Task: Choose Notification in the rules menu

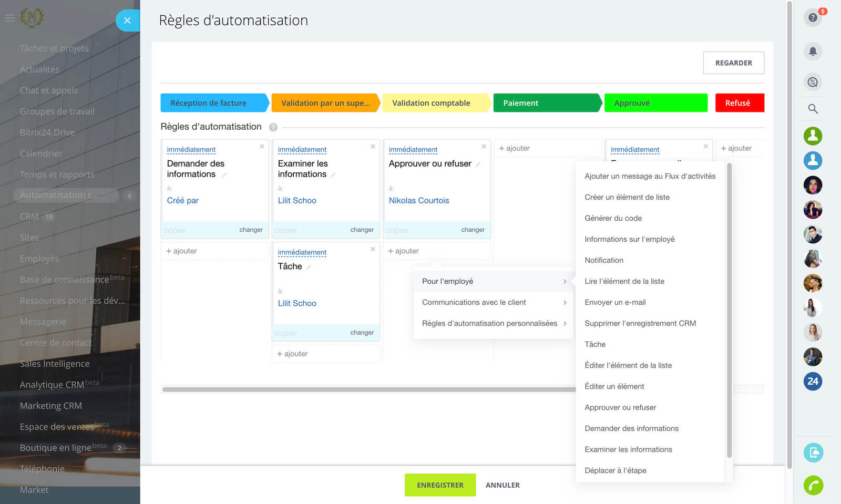Action: tap(604, 261)
